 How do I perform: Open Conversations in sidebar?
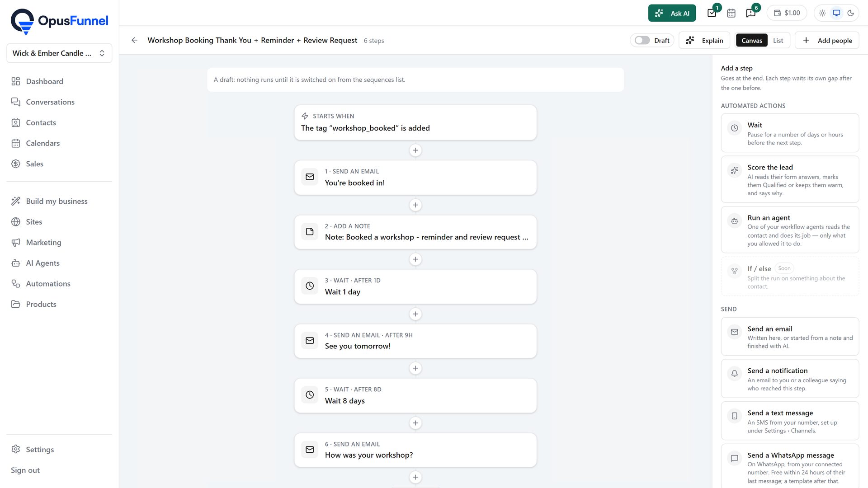(x=59, y=102)
